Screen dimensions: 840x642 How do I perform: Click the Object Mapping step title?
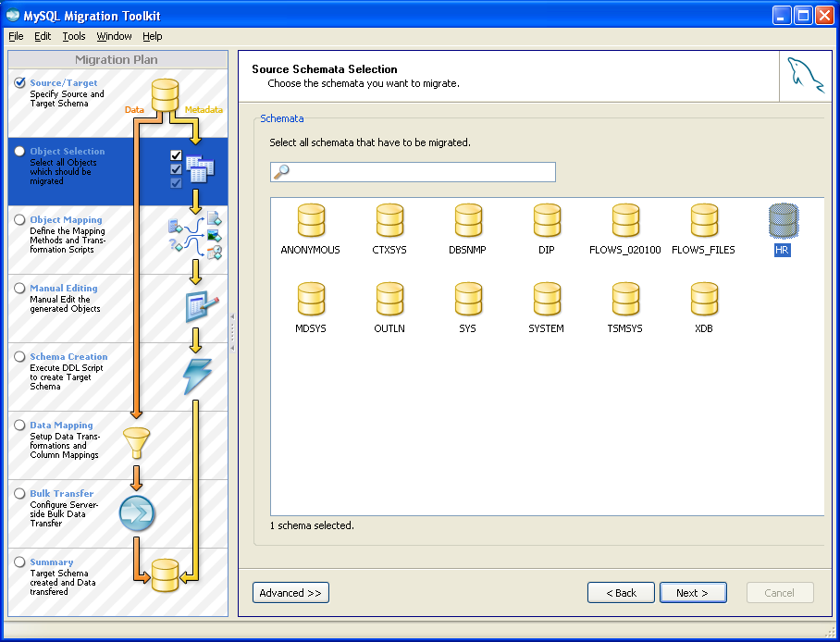pyautogui.click(x=66, y=220)
